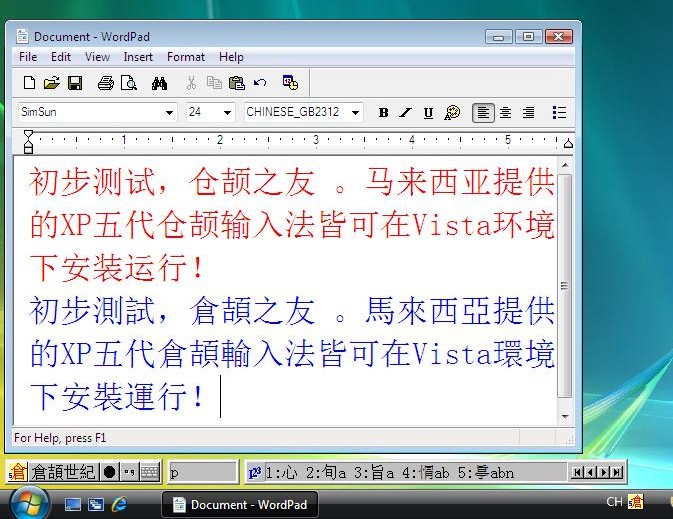This screenshot has height=519, width=673.
Task: Open Print Preview icon
Action: 129,83
